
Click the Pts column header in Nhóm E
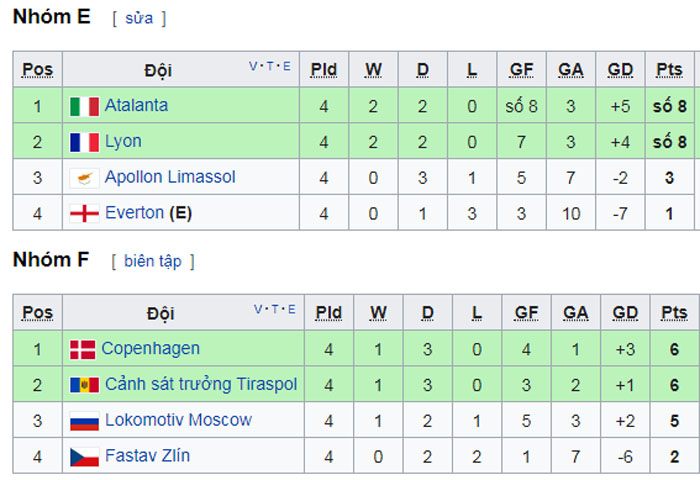click(669, 70)
